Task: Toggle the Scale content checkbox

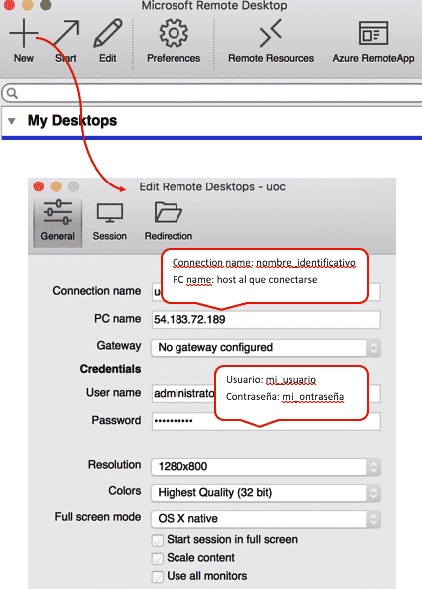Action: [x=158, y=558]
